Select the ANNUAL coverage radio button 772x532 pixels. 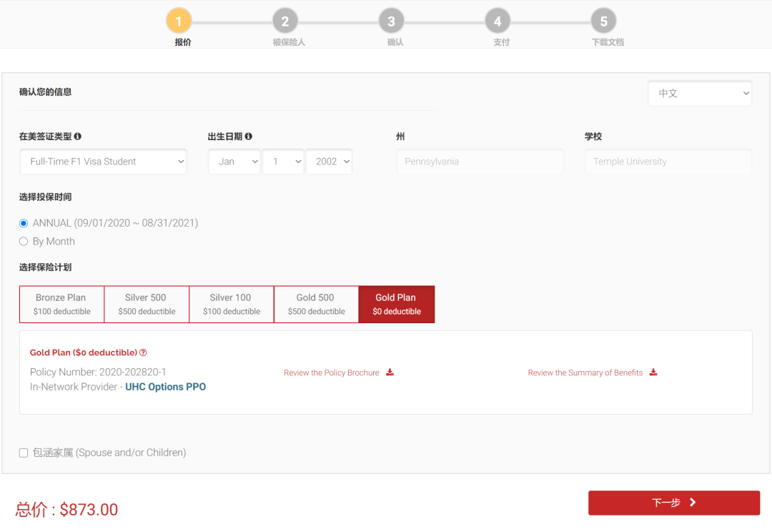24,223
